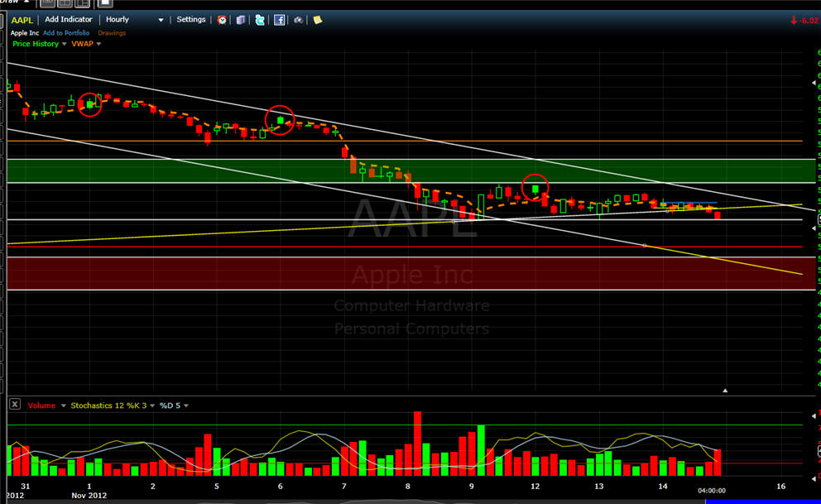Close the Volume indicator panel

[14, 405]
